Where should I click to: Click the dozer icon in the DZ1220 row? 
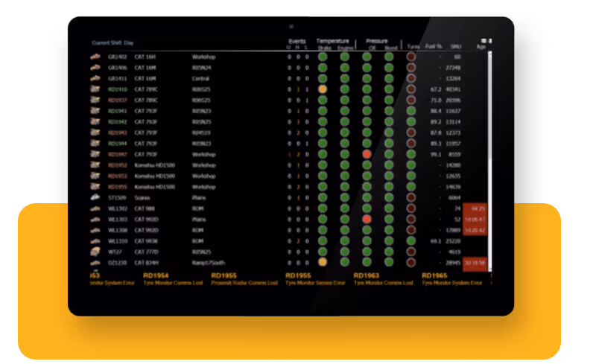95,263
